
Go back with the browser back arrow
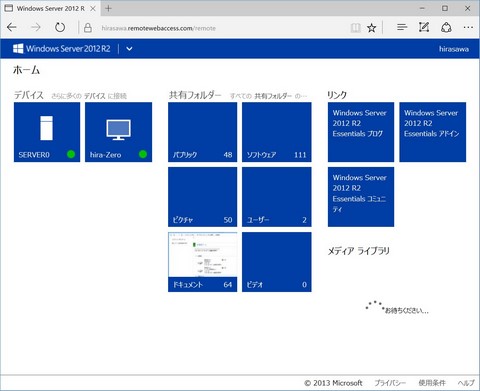point(12,27)
